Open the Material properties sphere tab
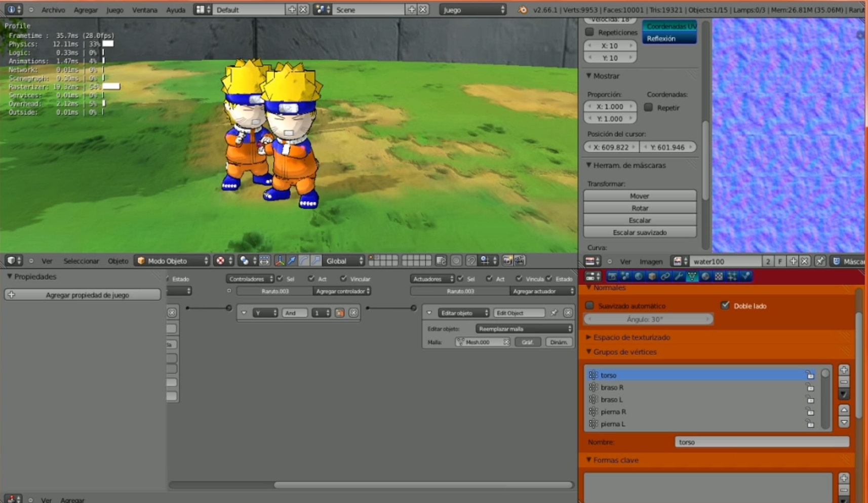Image resolution: width=868 pixels, height=503 pixels. click(705, 277)
